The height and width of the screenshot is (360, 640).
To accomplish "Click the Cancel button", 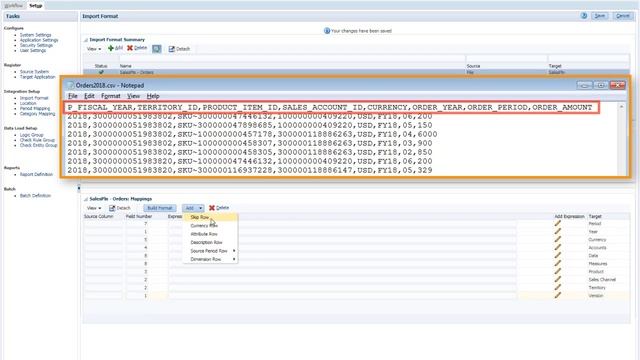I will click(x=622, y=16).
